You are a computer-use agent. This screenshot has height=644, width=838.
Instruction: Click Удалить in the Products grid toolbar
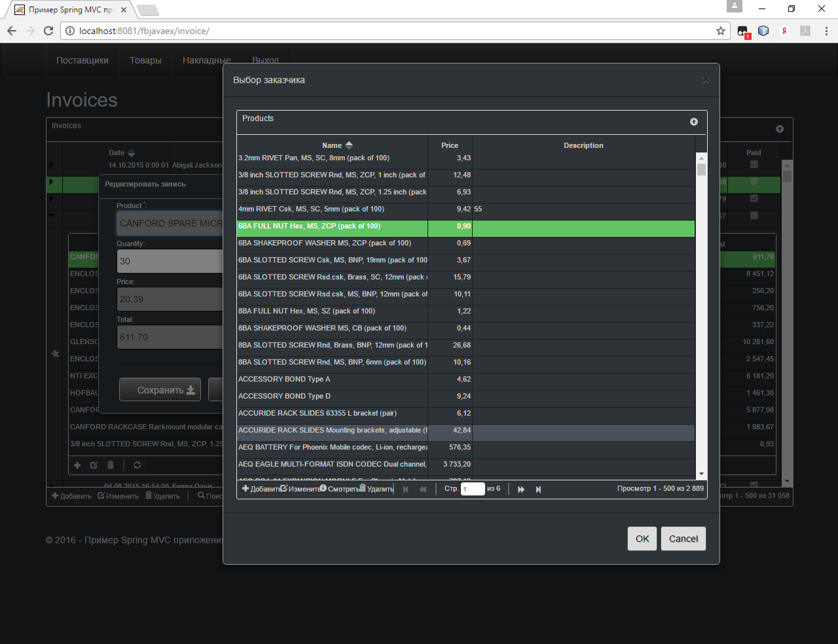coord(376,489)
